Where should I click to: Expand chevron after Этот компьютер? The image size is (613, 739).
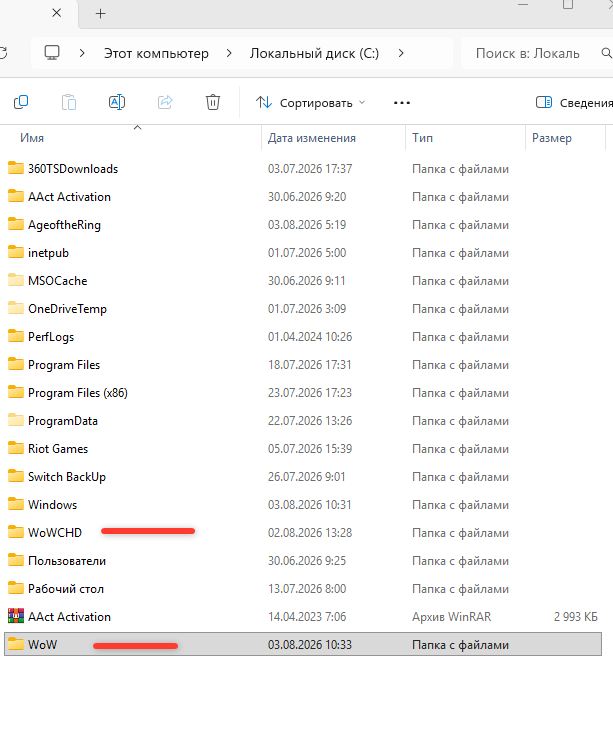click(x=229, y=53)
